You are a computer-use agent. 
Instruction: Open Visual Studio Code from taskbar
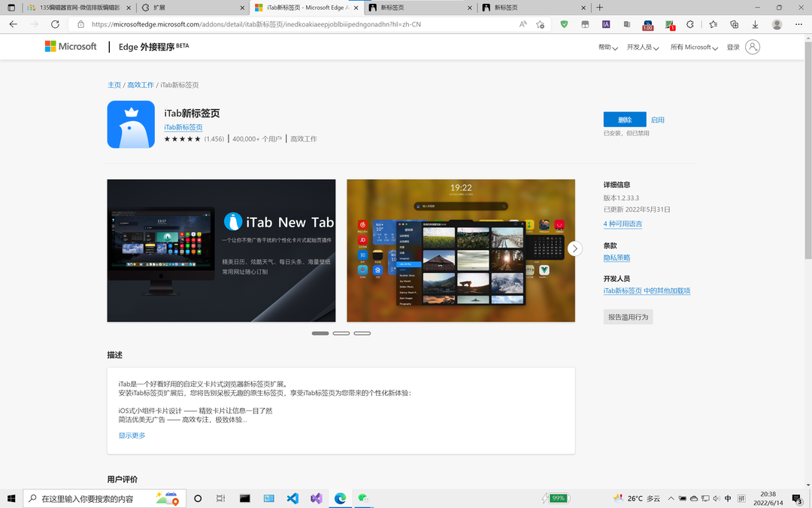(292, 498)
